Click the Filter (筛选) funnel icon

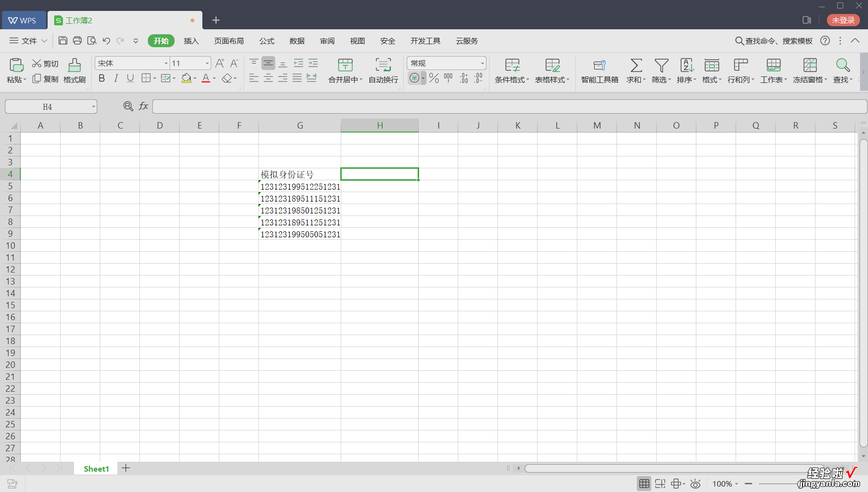click(x=661, y=65)
